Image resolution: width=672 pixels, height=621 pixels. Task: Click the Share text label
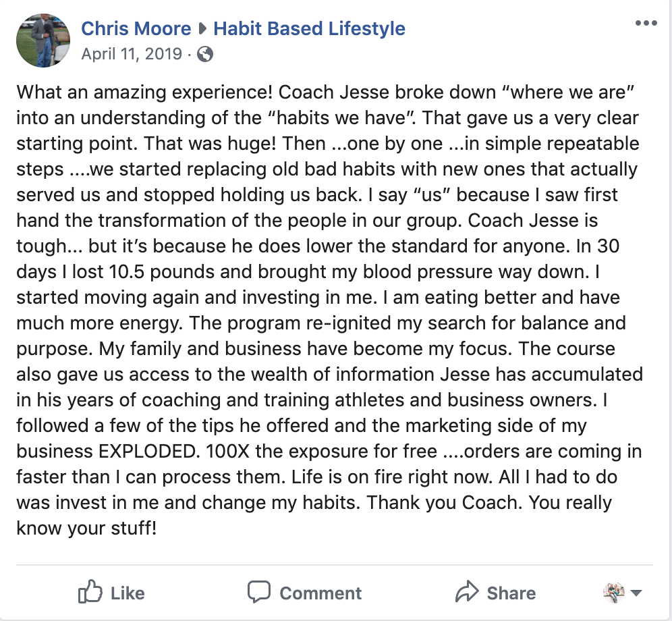tap(511, 593)
